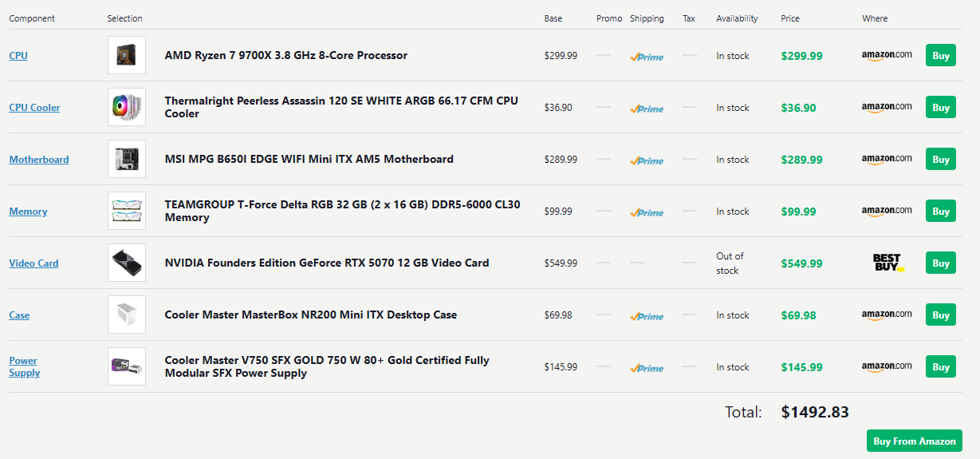Click the Shipping column header

click(647, 18)
